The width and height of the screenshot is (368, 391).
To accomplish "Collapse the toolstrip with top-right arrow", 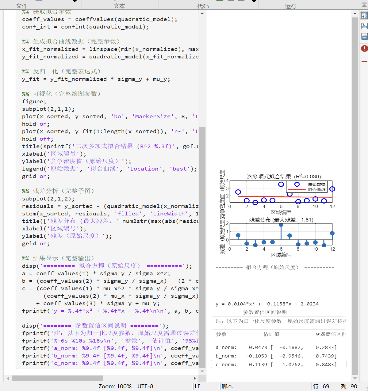I will click(x=364, y=5).
